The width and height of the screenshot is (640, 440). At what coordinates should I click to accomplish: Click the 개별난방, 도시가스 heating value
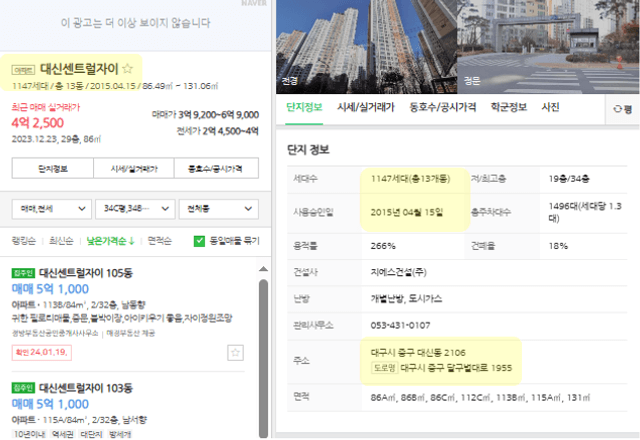(406, 298)
